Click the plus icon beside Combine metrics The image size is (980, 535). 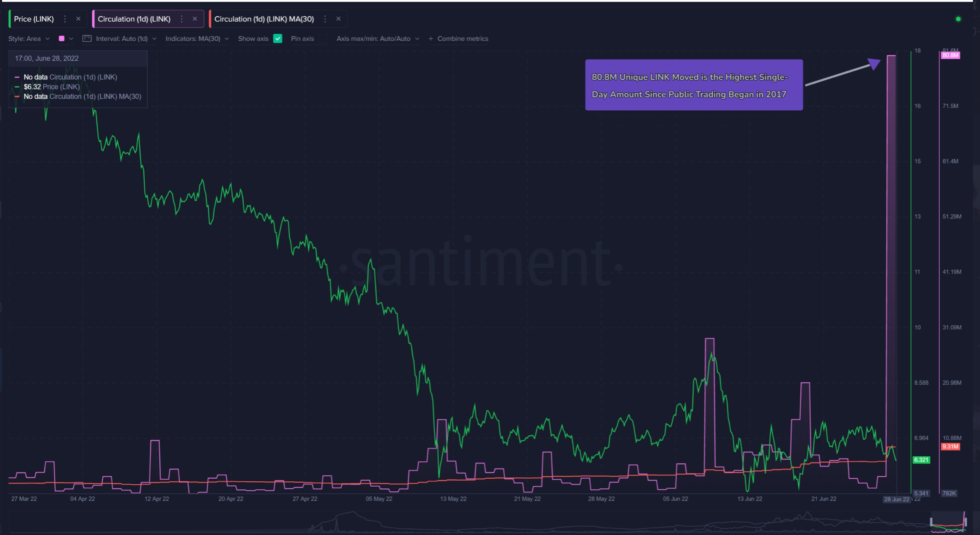[x=430, y=38]
